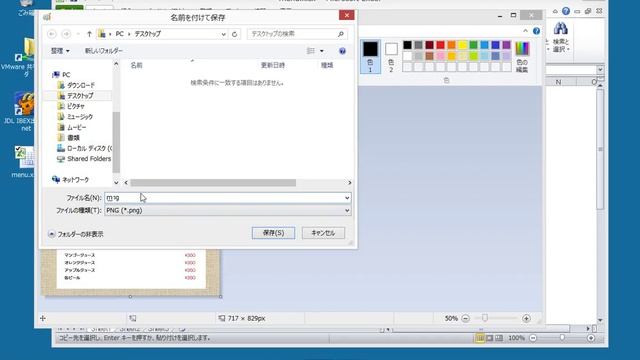Open the address bar history dropdown
640x360 pixels.
(224, 34)
